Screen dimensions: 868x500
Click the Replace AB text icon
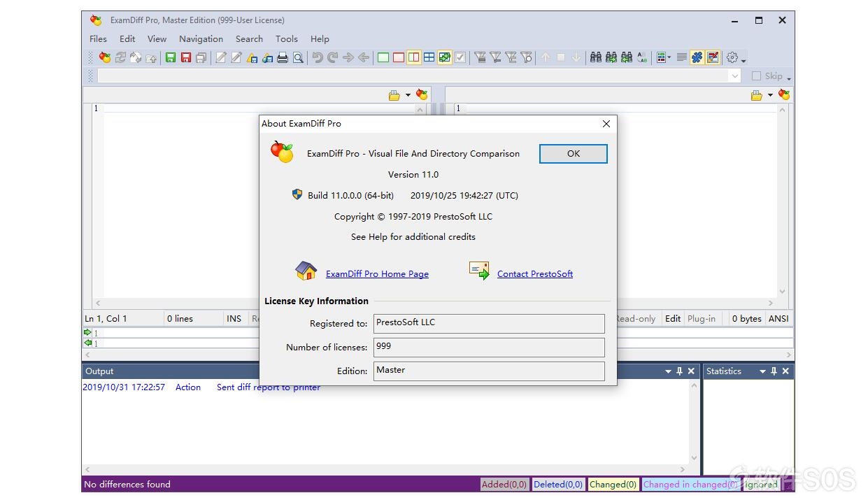(642, 57)
